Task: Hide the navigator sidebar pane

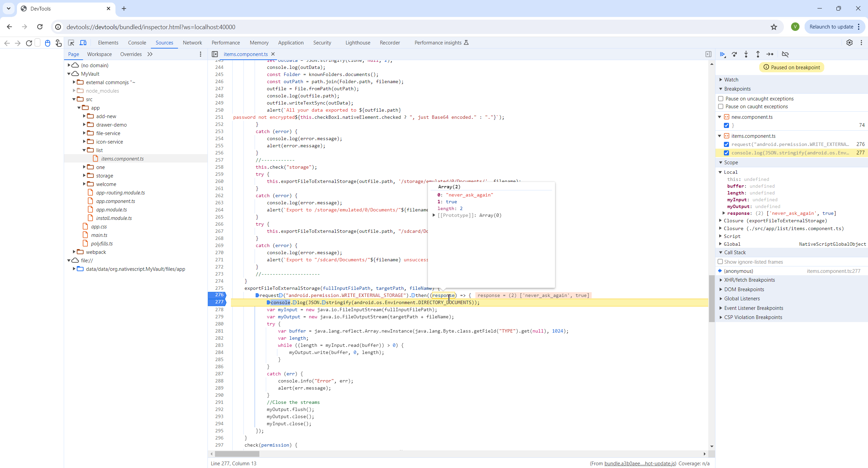Action: point(215,54)
